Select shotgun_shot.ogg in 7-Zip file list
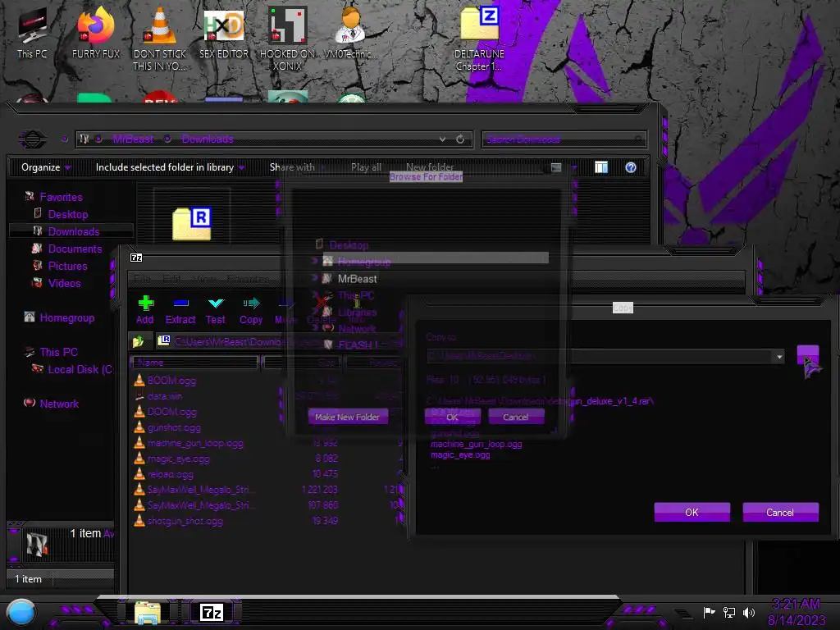 click(185, 521)
